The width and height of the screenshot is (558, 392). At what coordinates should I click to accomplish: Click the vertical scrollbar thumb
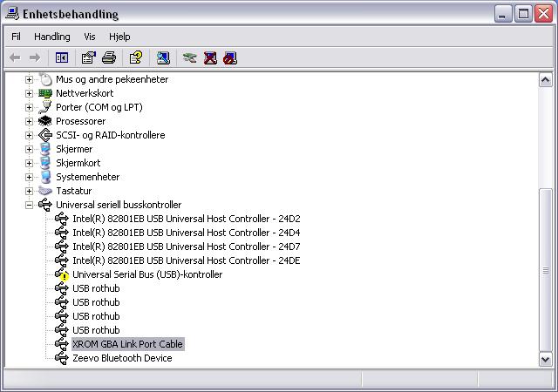pyautogui.click(x=546, y=270)
